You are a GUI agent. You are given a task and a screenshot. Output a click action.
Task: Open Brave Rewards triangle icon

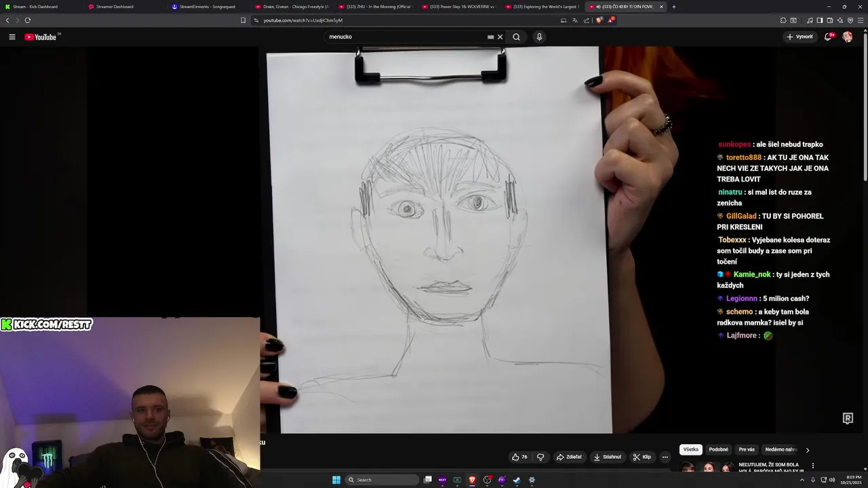coord(610,20)
